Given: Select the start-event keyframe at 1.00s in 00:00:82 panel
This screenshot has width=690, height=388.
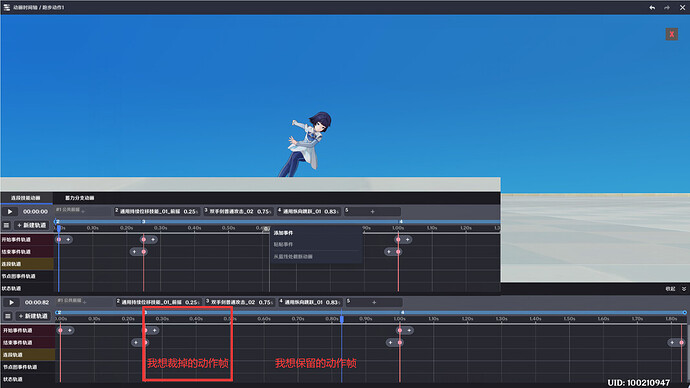Looking at the screenshot, I should click(400, 330).
